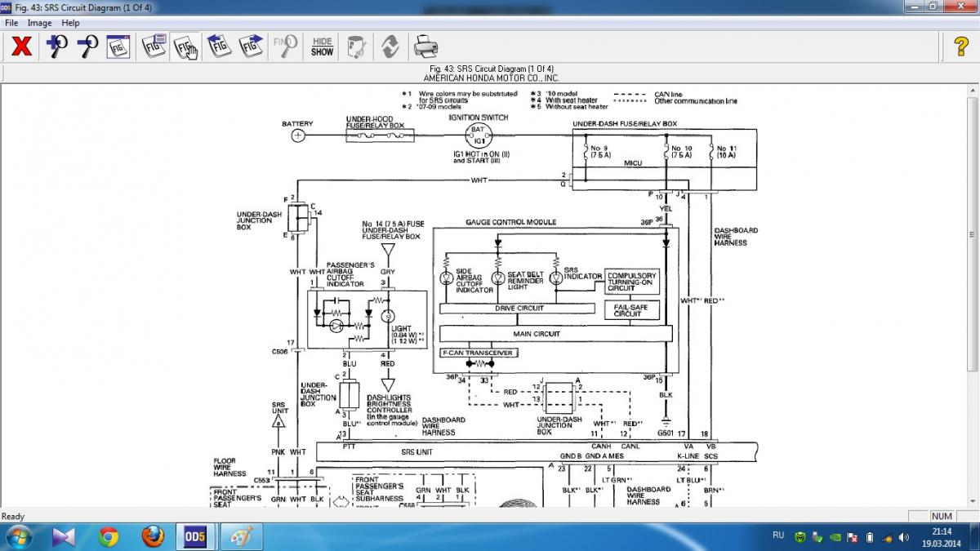Open the Image menu

pos(40,23)
